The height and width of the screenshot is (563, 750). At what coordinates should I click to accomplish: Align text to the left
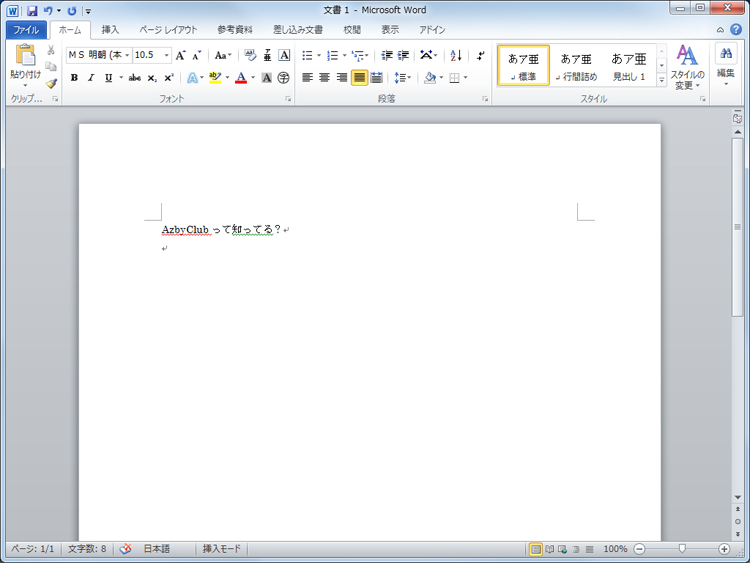308,77
